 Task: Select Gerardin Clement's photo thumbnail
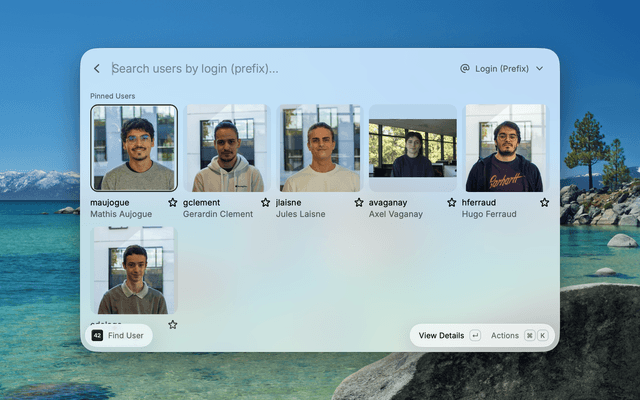pos(227,148)
